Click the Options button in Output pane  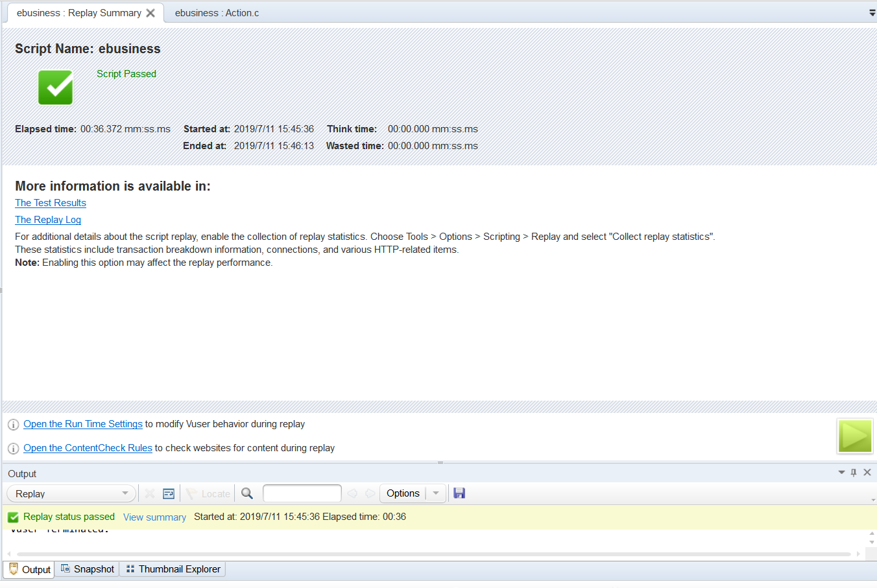(403, 493)
